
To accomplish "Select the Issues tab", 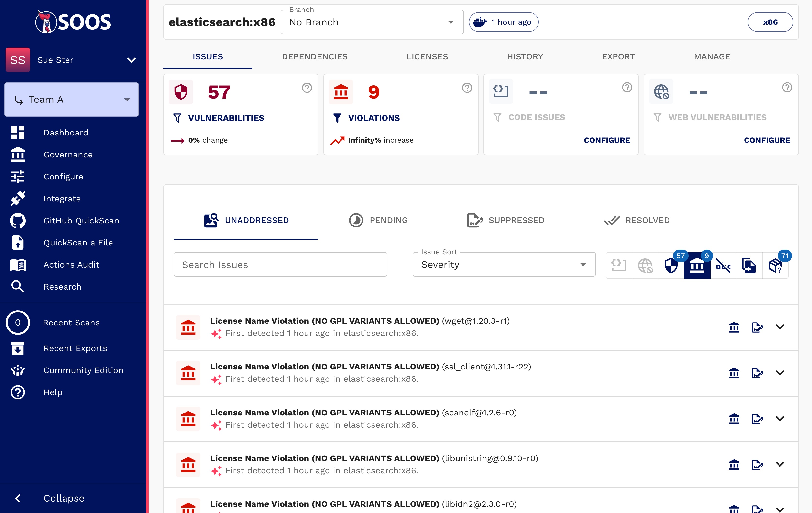I will pyautogui.click(x=208, y=57).
